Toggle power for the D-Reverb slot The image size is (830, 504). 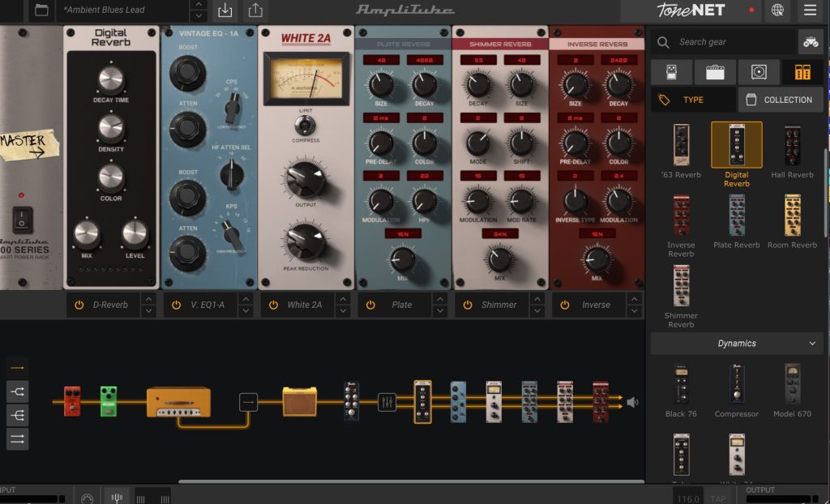coord(79,305)
